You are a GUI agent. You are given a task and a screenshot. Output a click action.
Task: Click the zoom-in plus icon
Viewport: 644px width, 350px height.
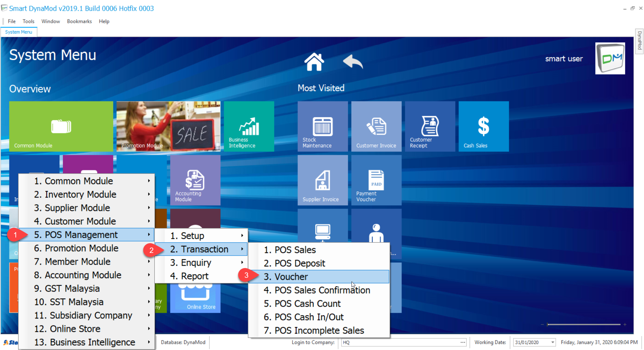tap(625, 324)
